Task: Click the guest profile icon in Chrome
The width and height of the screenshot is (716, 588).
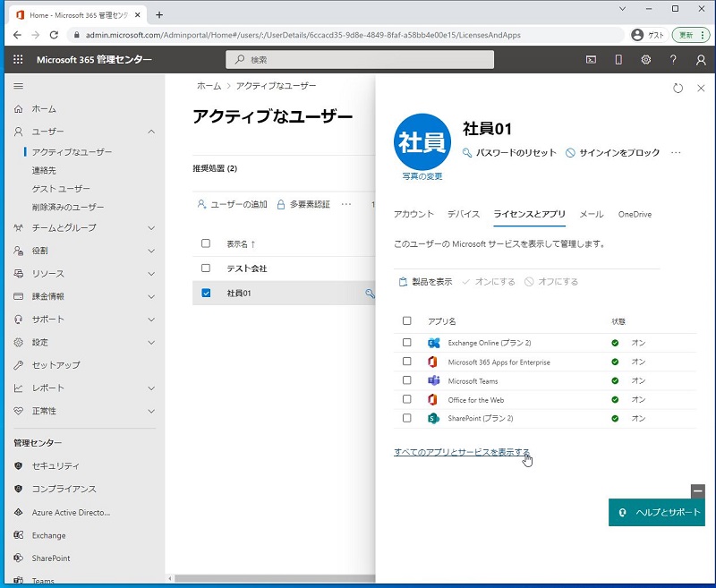Action: pos(637,35)
